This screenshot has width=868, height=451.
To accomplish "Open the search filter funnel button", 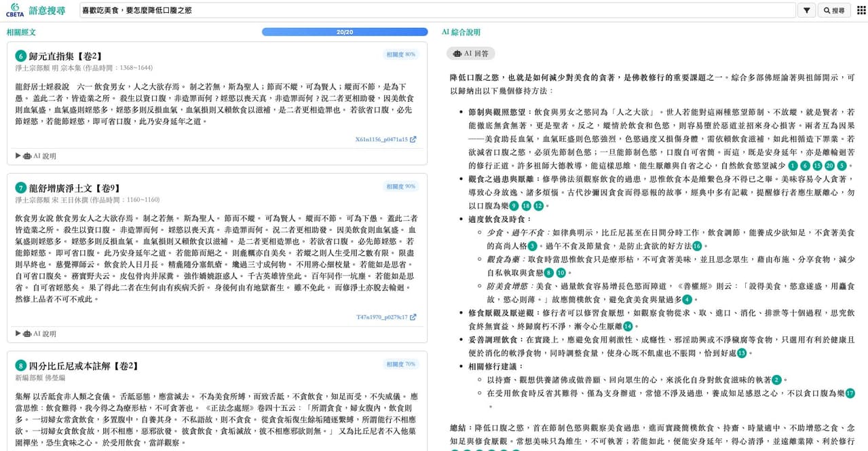I will click(x=806, y=10).
